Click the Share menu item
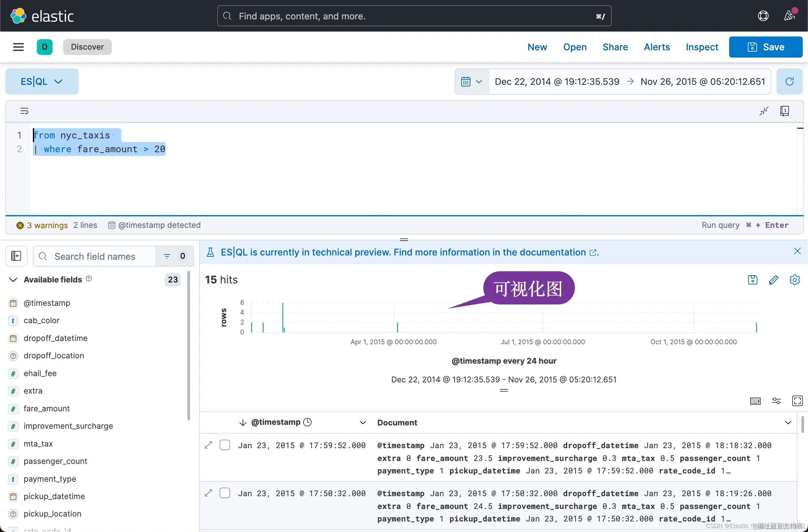 615,47
